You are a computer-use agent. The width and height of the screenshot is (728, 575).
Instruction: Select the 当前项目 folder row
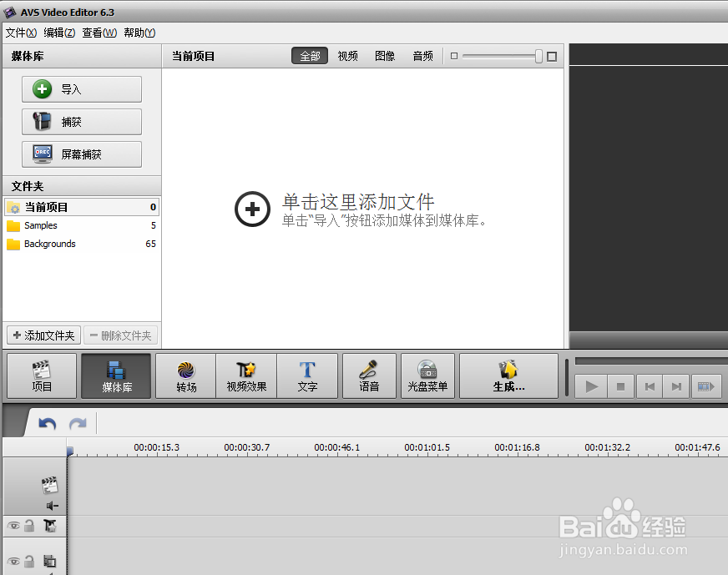coord(82,207)
